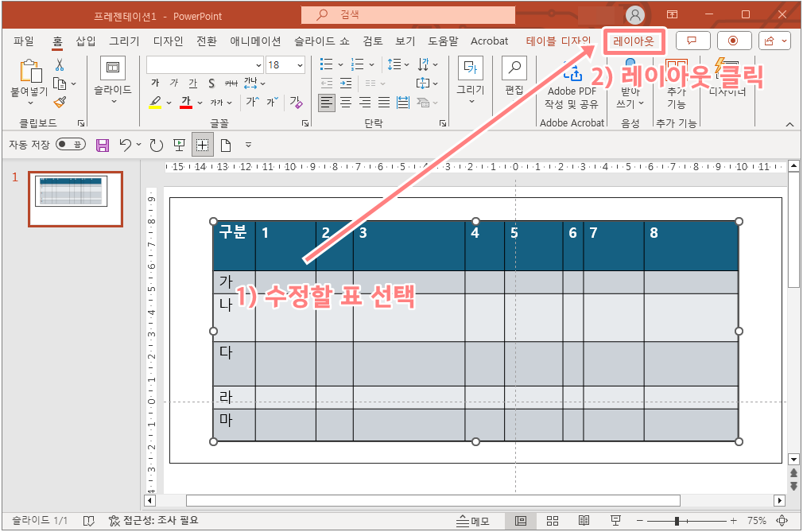
Task: Toggle Strikethrough formatting
Action: 231,83
